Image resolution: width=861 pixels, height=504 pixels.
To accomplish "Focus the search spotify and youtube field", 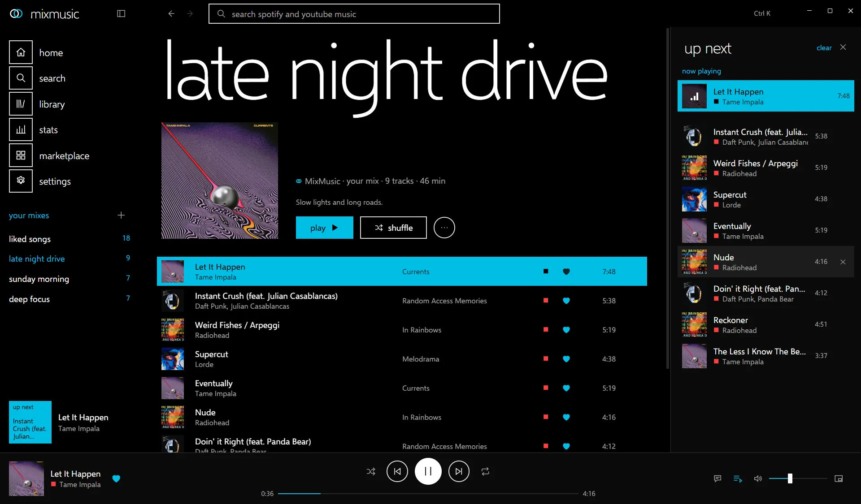I will (x=354, y=14).
